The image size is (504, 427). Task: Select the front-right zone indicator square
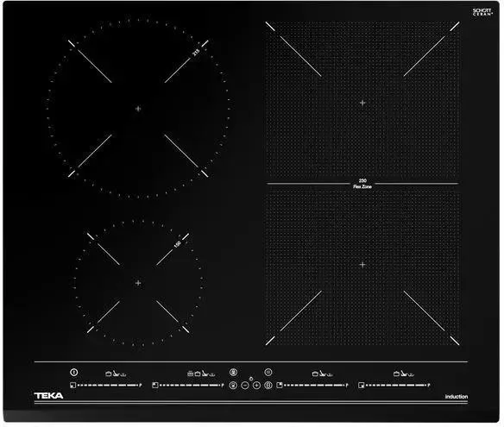[x=361, y=385]
